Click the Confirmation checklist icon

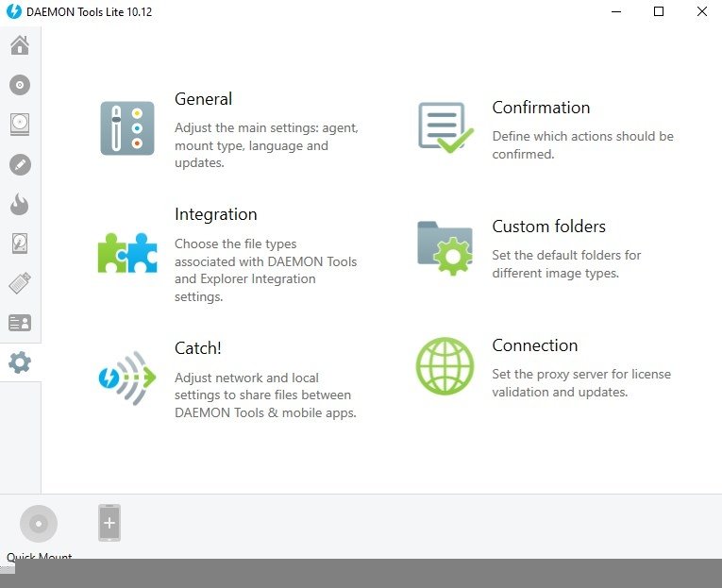[445, 127]
